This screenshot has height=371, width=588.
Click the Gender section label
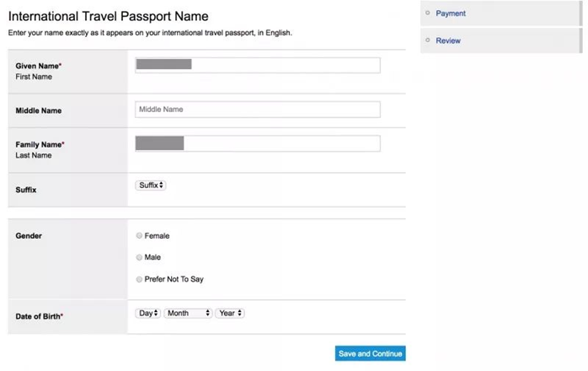pos(29,236)
